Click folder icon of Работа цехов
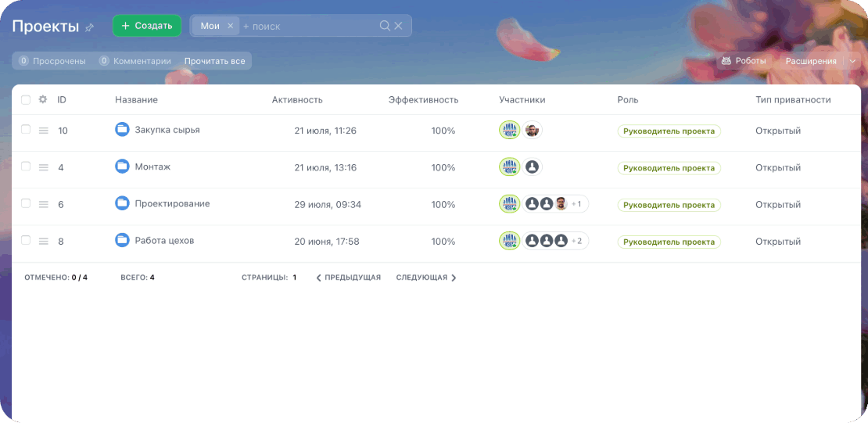The image size is (868, 423). tap(122, 240)
